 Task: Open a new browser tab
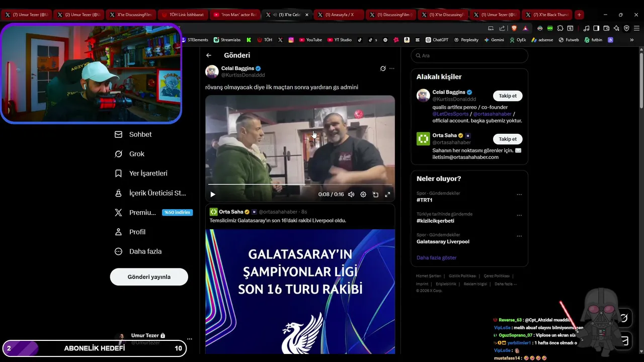click(579, 15)
